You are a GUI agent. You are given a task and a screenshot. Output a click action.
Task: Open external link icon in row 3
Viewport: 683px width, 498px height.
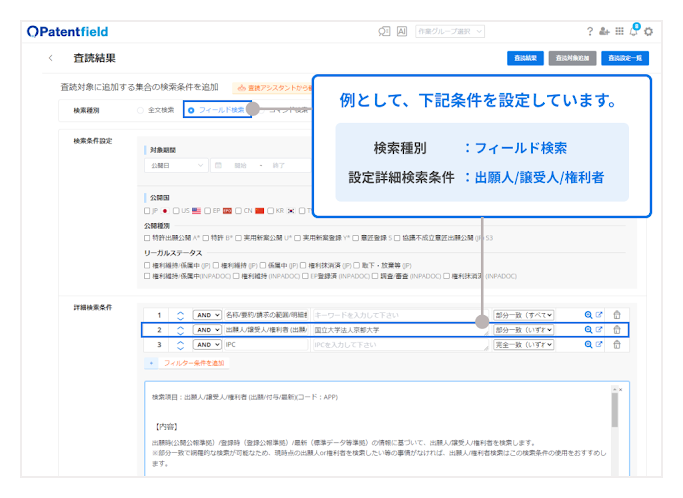coord(599,344)
